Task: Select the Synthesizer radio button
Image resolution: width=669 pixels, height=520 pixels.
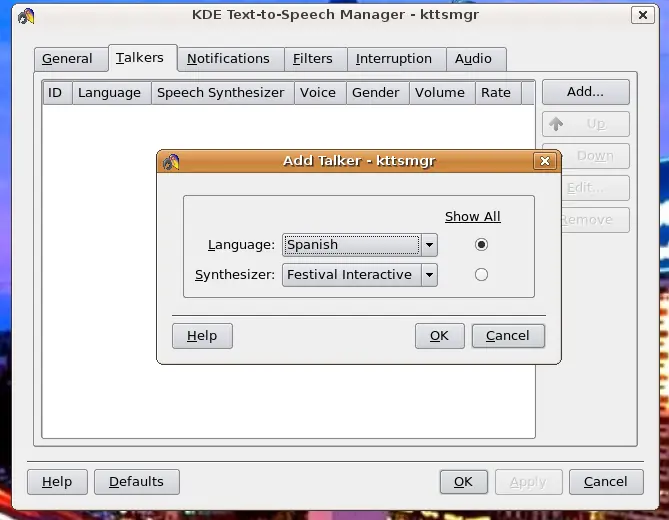Action: (x=481, y=275)
